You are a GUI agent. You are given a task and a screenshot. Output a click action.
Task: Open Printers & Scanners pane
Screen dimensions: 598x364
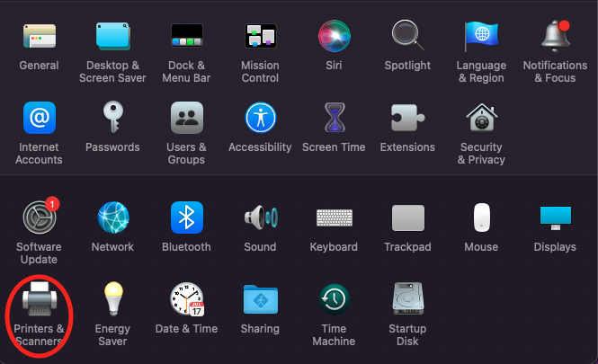pos(40,299)
